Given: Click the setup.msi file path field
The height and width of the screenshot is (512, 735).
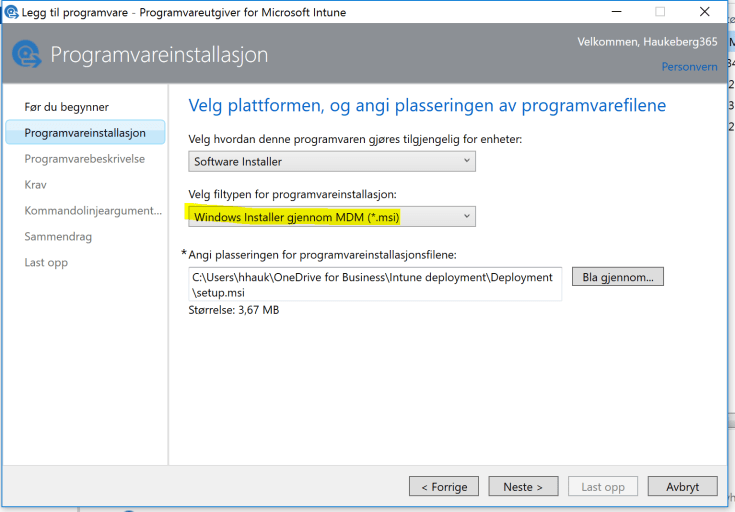Looking at the screenshot, I should (x=375, y=284).
